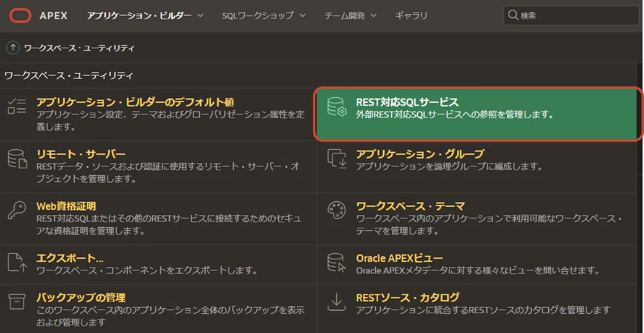Click the up-arrow breadcrumb icon
Image resolution: width=644 pixels, height=333 pixels.
tap(13, 48)
